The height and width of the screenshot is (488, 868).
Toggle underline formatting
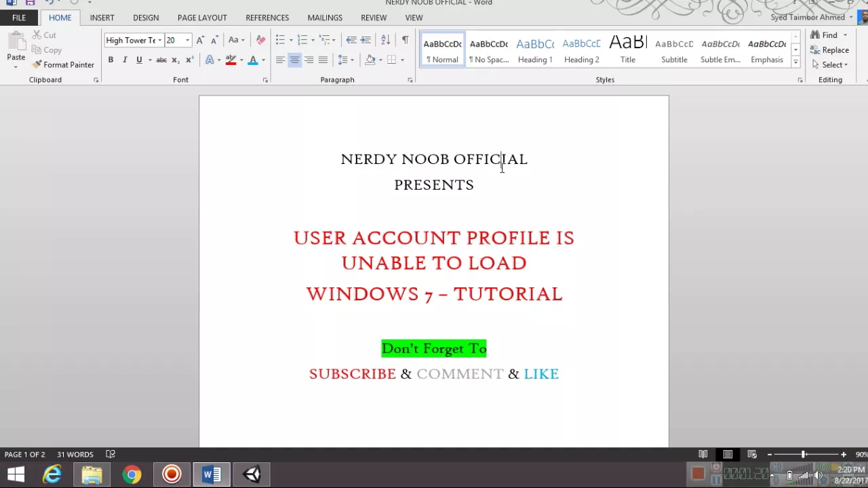click(139, 60)
